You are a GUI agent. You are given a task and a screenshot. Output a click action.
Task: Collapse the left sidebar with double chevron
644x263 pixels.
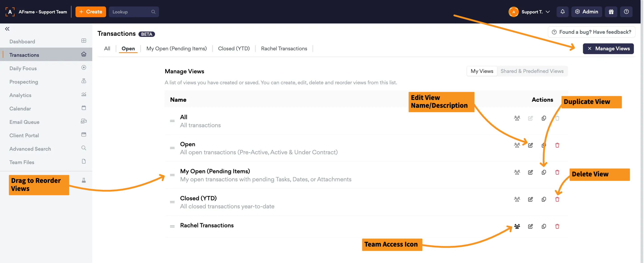[x=7, y=29]
